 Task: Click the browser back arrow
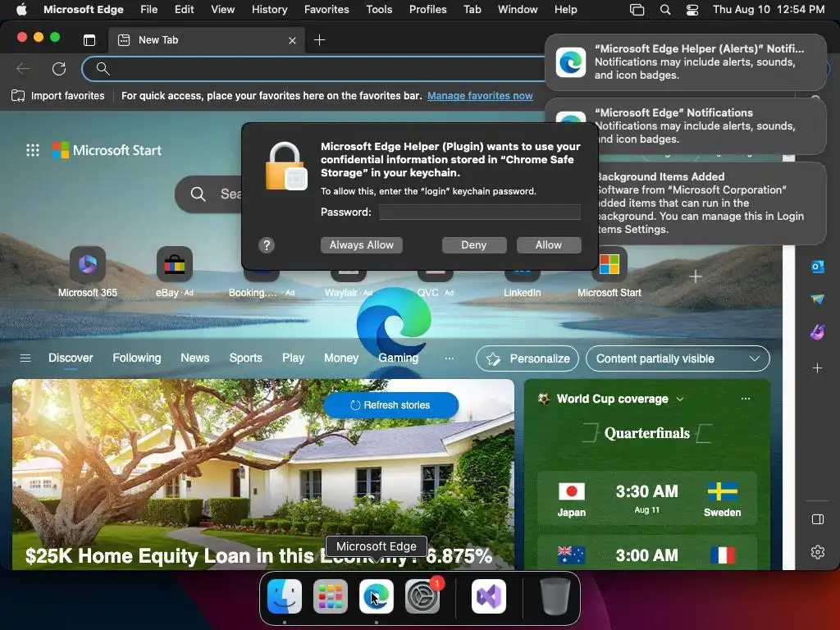pyautogui.click(x=23, y=69)
